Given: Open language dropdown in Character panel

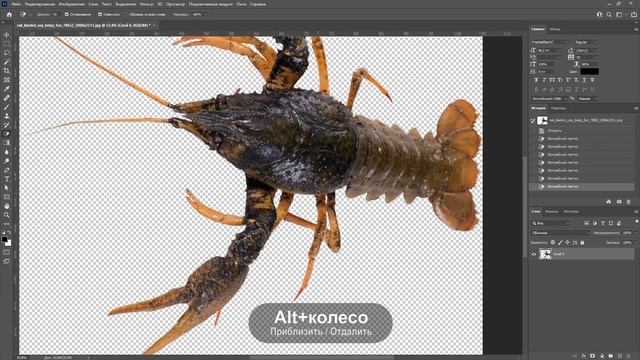Looking at the screenshot, I should coord(549,99).
